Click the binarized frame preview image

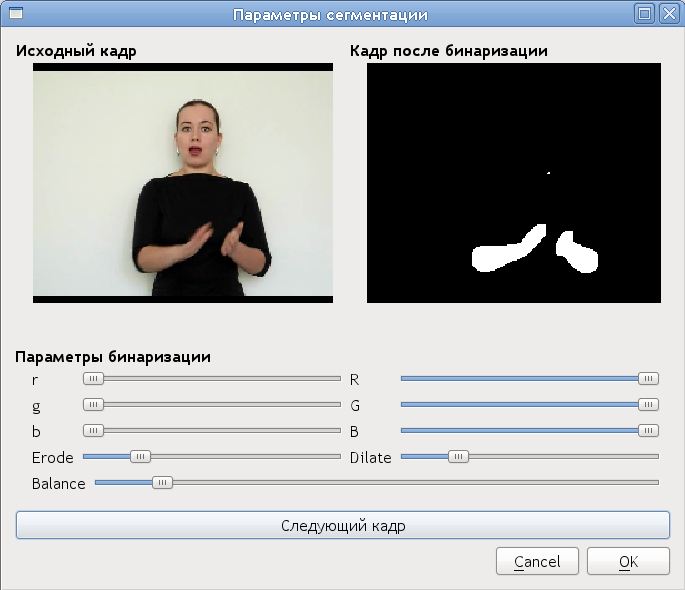(514, 183)
